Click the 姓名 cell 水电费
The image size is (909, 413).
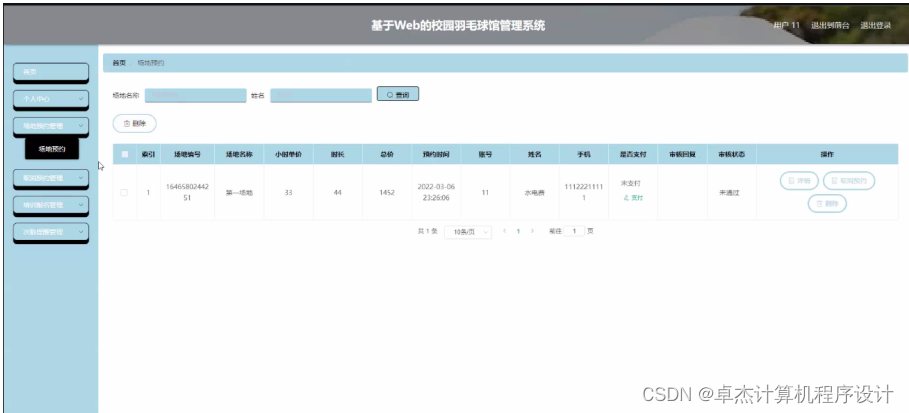pos(535,193)
